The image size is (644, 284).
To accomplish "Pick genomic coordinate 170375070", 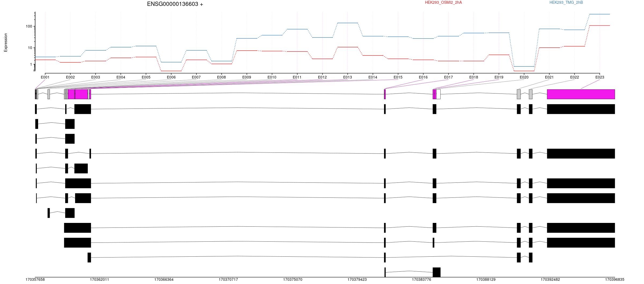I will point(293,279).
